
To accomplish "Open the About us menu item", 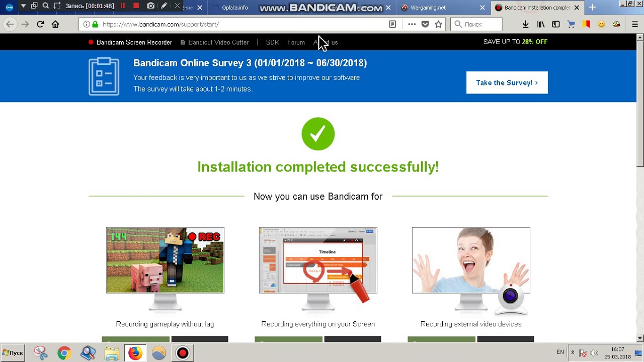I will tap(326, 42).
